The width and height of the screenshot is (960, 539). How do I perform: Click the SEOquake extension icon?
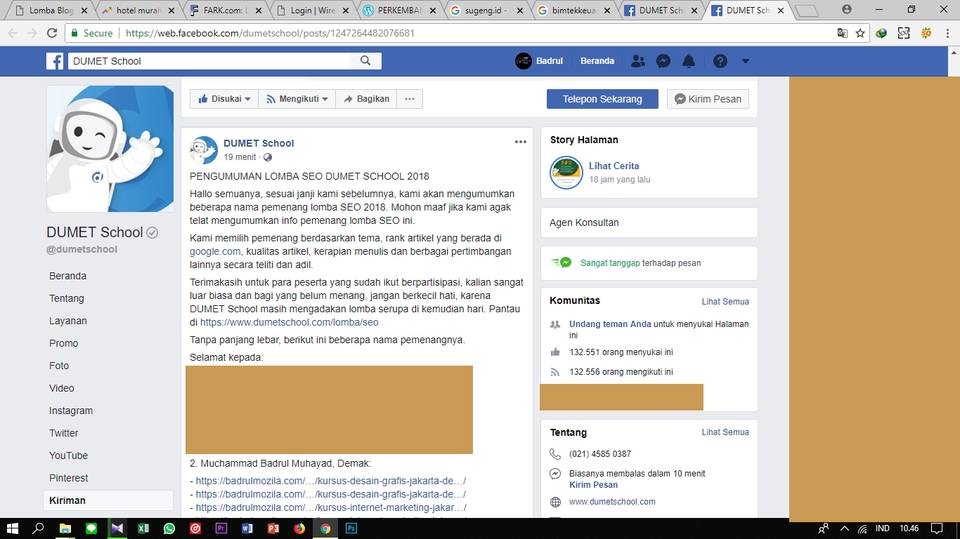click(926, 33)
